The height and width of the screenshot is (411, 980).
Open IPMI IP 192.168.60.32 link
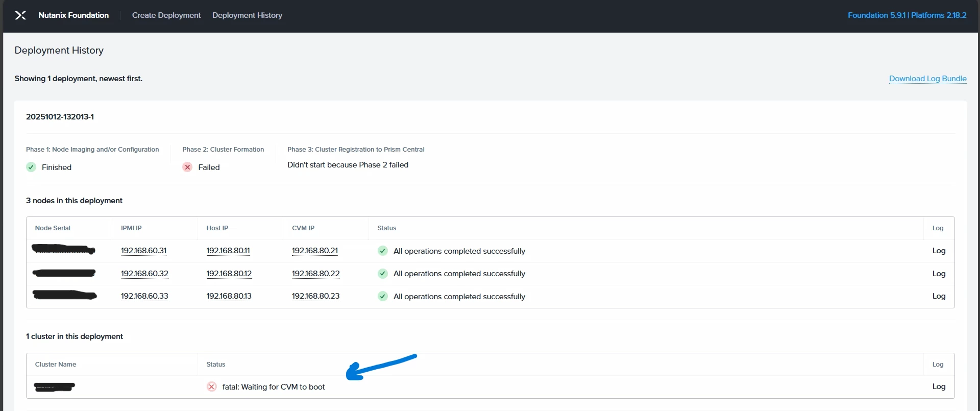point(144,274)
